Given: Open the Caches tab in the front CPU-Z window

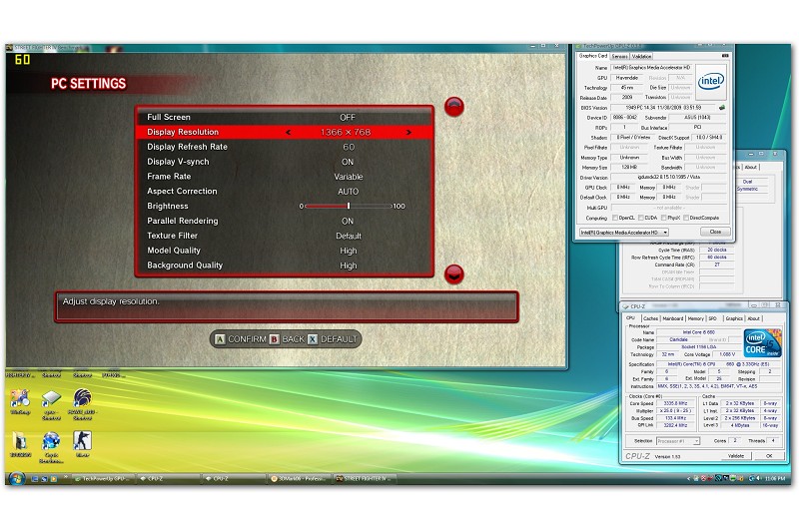Looking at the screenshot, I should [651, 318].
